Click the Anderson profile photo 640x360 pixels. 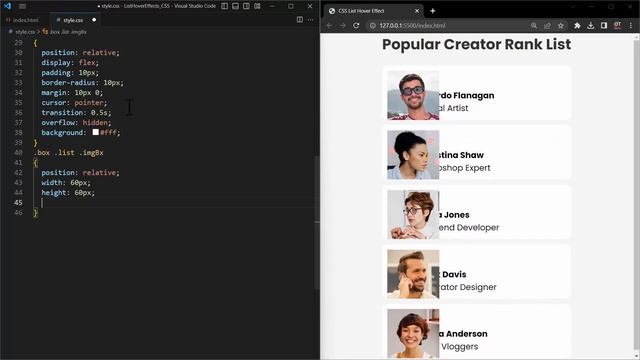click(x=413, y=333)
